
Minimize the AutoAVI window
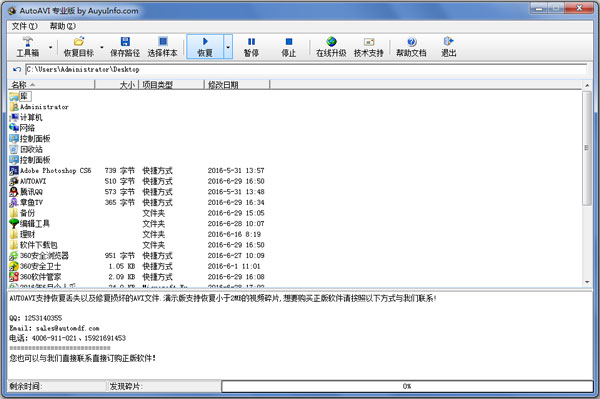click(x=539, y=8)
